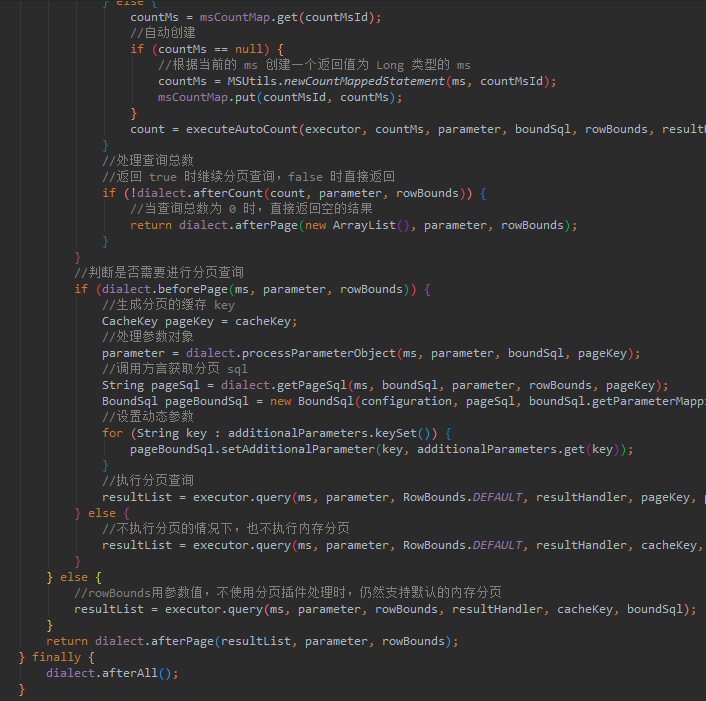The image size is (706, 701).
Task: Click the comment "//执行分页查询"
Action: (x=148, y=480)
